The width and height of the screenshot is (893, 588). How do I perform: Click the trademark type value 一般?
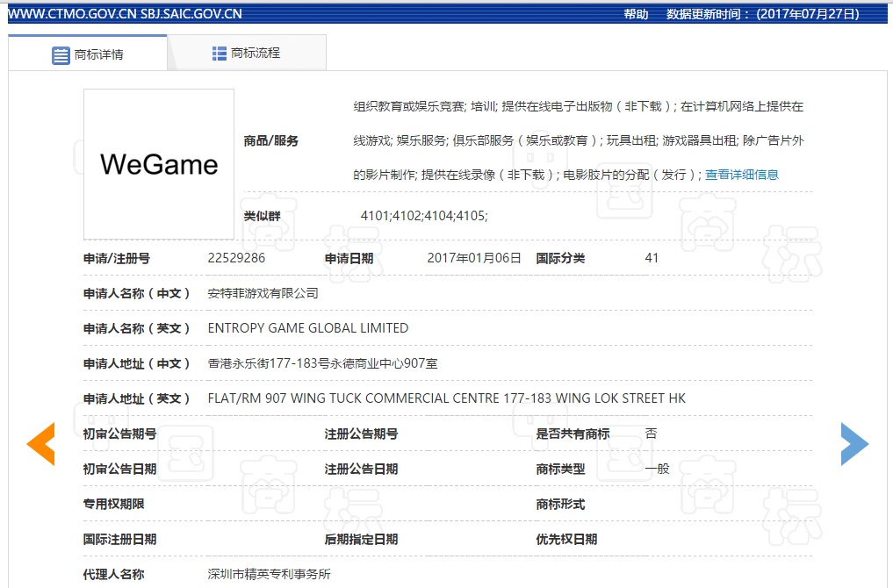coord(657,469)
